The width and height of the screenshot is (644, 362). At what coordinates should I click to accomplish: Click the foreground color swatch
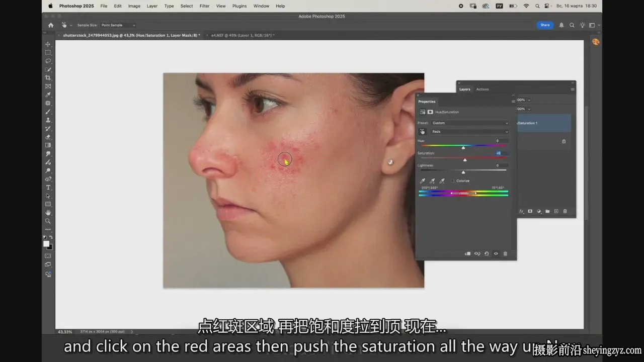click(x=46, y=244)
